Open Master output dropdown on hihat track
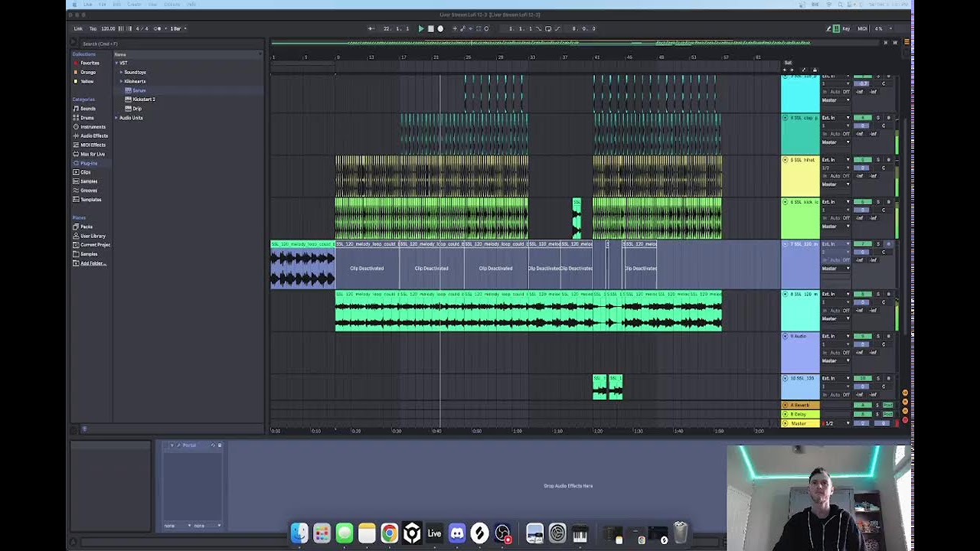This screenshot has height=551, width=980. (835, 184)
